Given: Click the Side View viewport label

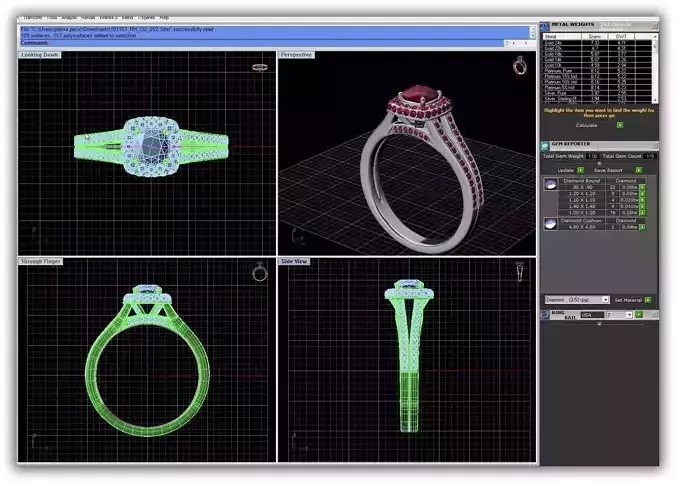Looking at the screenshot, I should [x=294, y=261].
